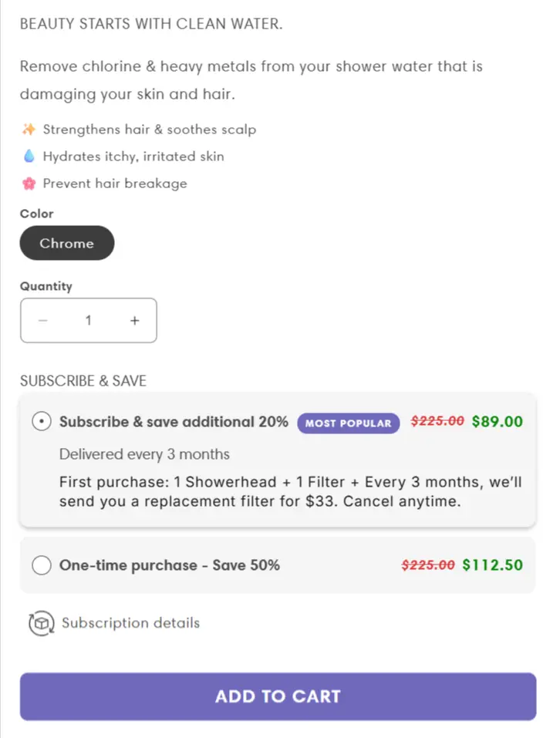Click the sparkle icon next to strengthens hair
The width and height of the screenshot is (560, 738).
coord(28,129)
